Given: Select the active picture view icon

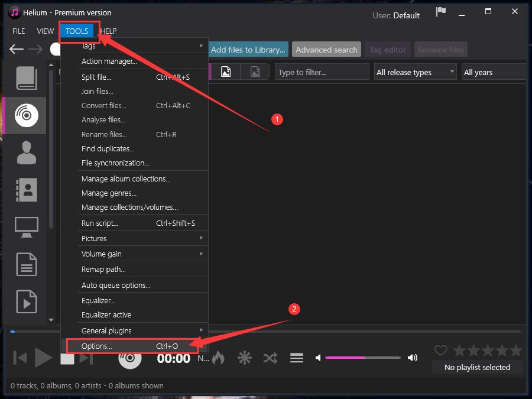Looking at the screenshot, I should (x=226, y=72).
